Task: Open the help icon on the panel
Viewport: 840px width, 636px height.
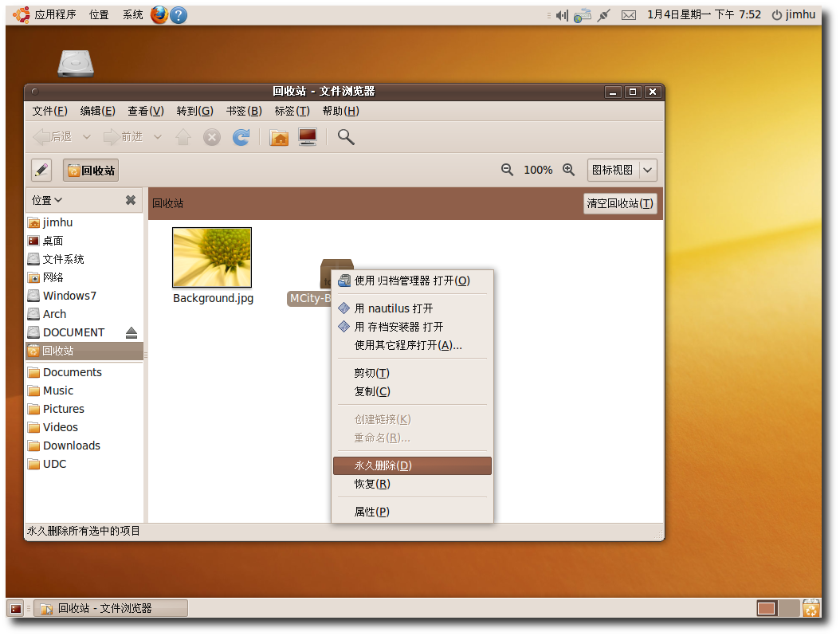Action: coord(179,15)
